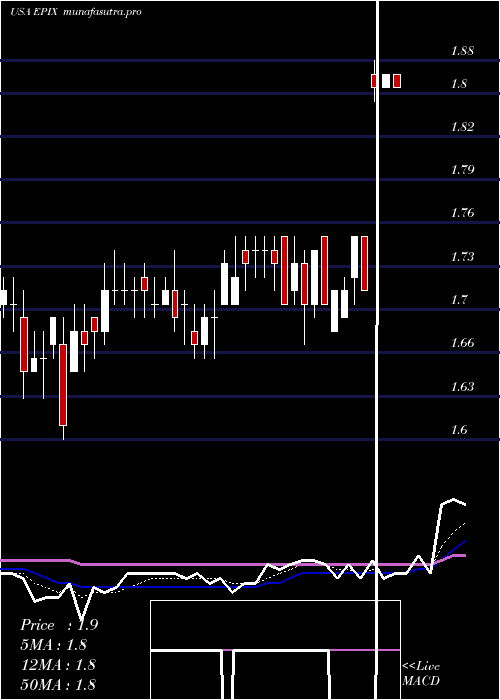The width and height of the screenshot is (500, 700).
Task: Click the 12MA : 1.8 readout
Action: coord(58,664)
